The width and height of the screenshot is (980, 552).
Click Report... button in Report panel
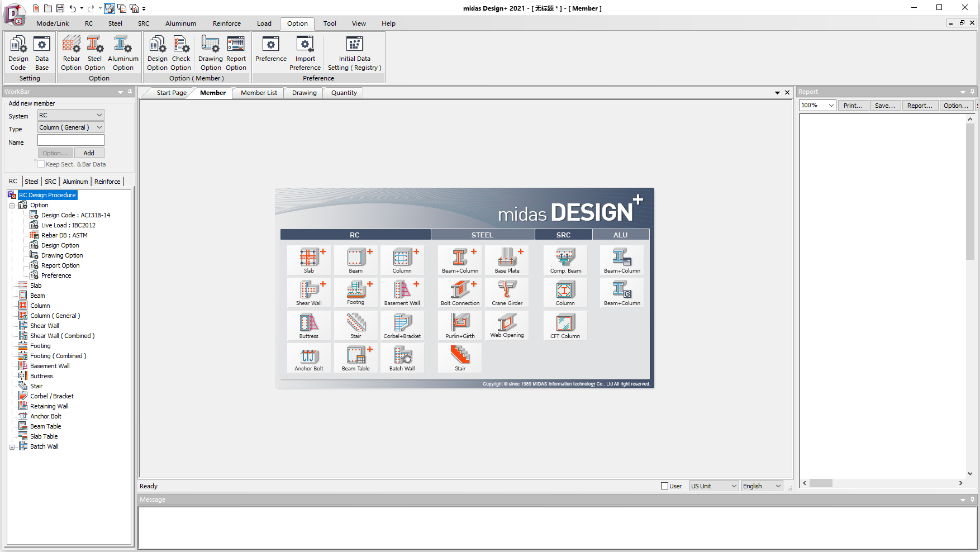(920, 105)
